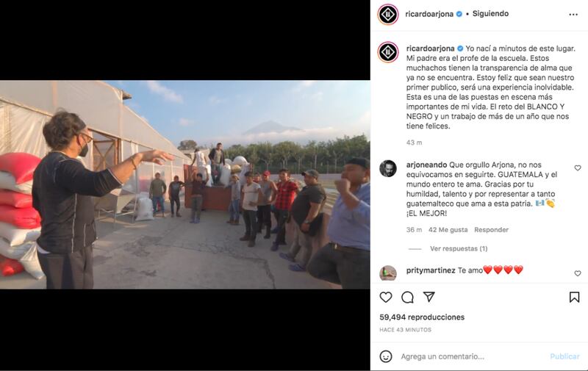The image size is (588, 371).
Task: Like pritymartinez's comment heart
Action: coord(578,273)
